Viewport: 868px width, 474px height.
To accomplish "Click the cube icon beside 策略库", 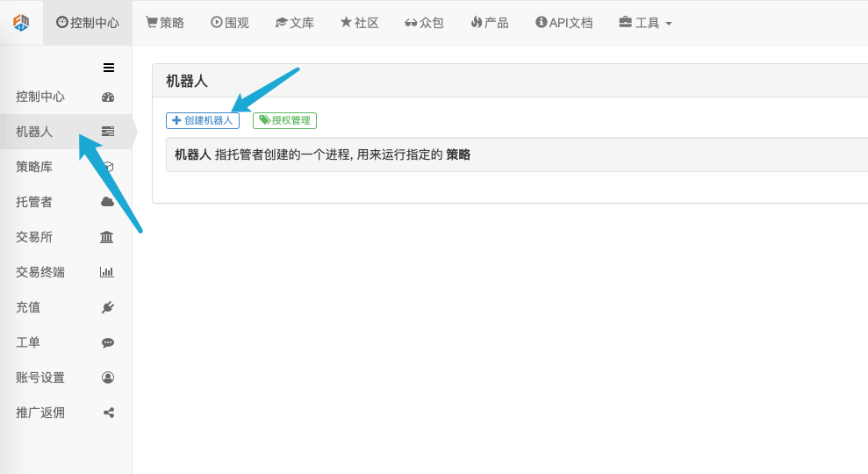I will point(110,167).
